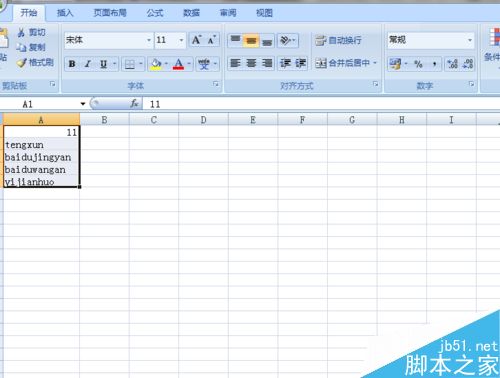Select column E header

(x=253, y=120)
